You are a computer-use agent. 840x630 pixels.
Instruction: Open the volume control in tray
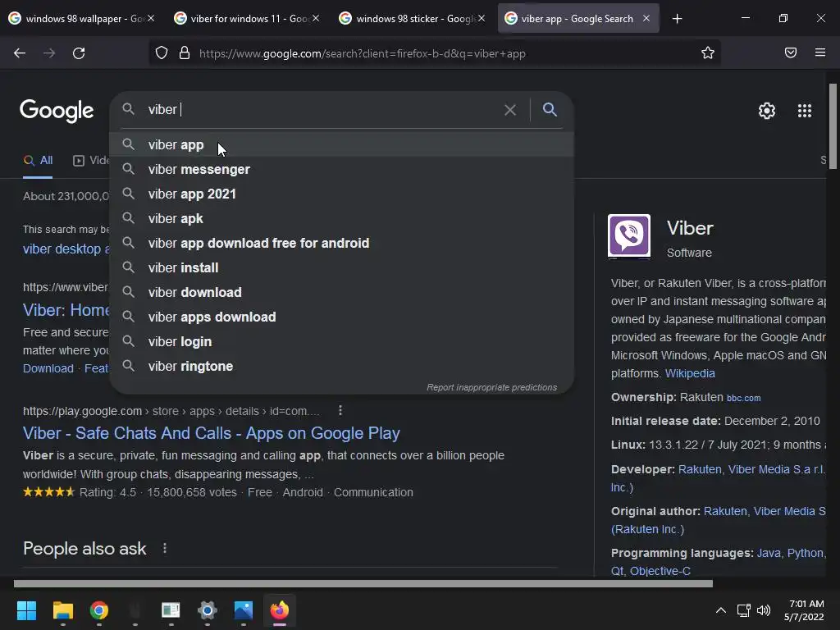(764, 610)
